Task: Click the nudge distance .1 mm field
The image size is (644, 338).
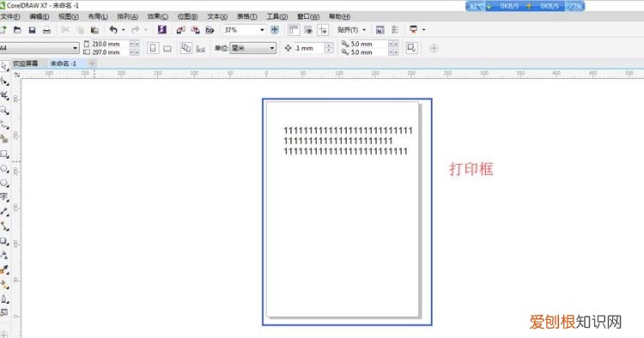Action: pyautogui.click(x=309, y=48)
